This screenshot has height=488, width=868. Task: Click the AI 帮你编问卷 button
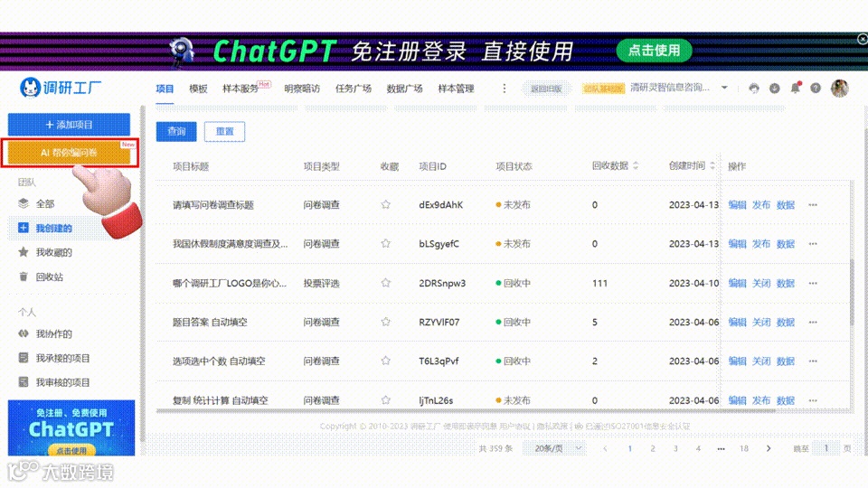(70, 152)
